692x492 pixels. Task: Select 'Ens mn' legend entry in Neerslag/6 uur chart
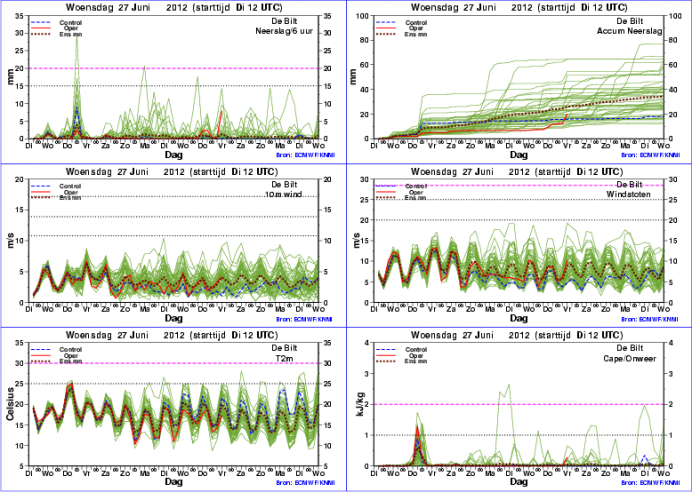[x=71, y=34]
